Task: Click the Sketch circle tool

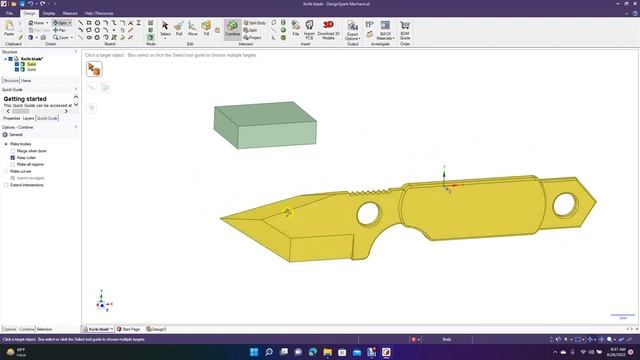Action: pyautogui.click(x=97, y=23)
